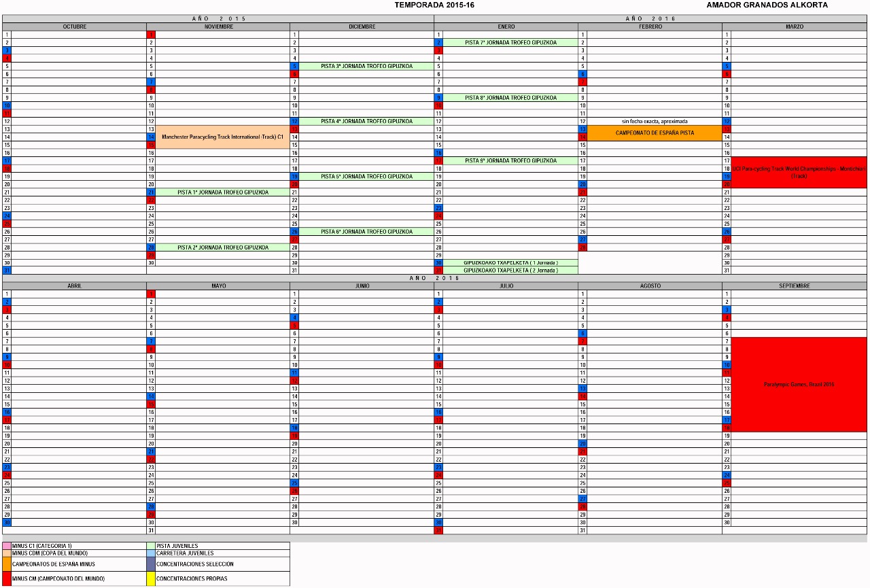The height and width of the screenshot is (588, 870).
Task: Click Gipuzkoako Txapelketa (1 Jornada) cell
Action: [510, 262]
